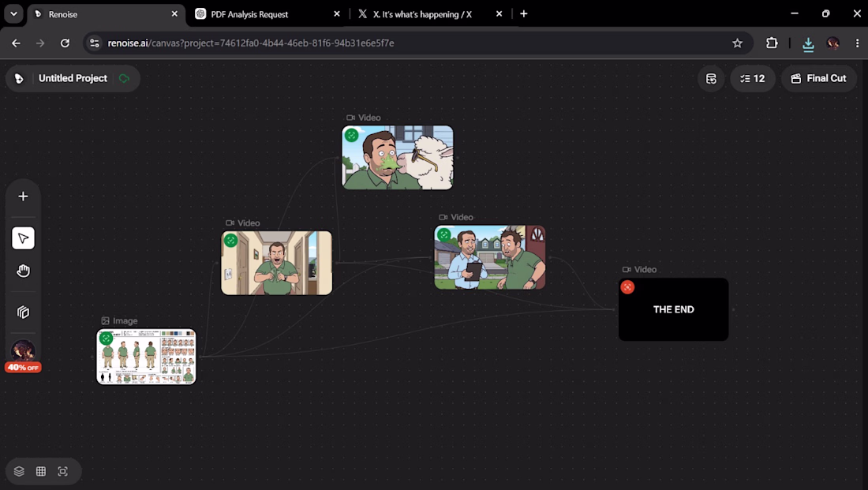Switch to the Renoise browser tab
This screenshot has width=868, height=490.
coord(105,14)
